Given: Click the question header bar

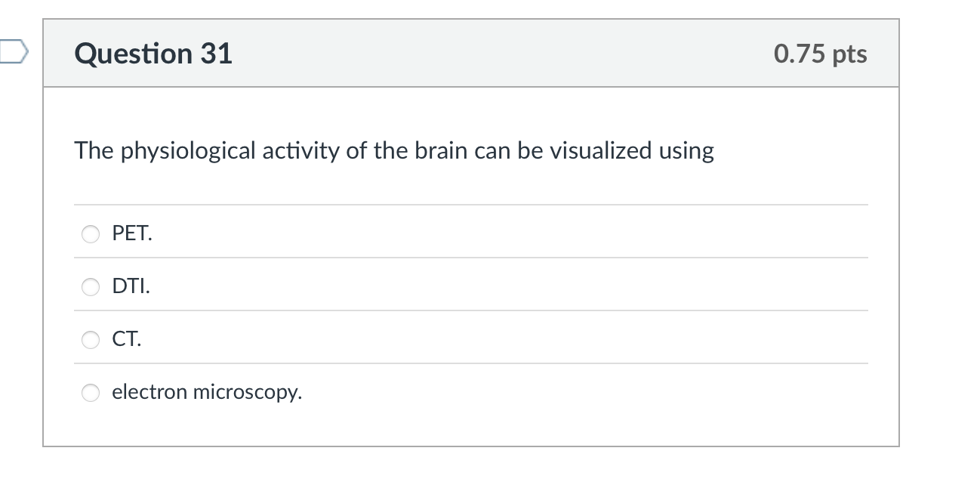Looking at the screenshot, I should click(471, 53).
